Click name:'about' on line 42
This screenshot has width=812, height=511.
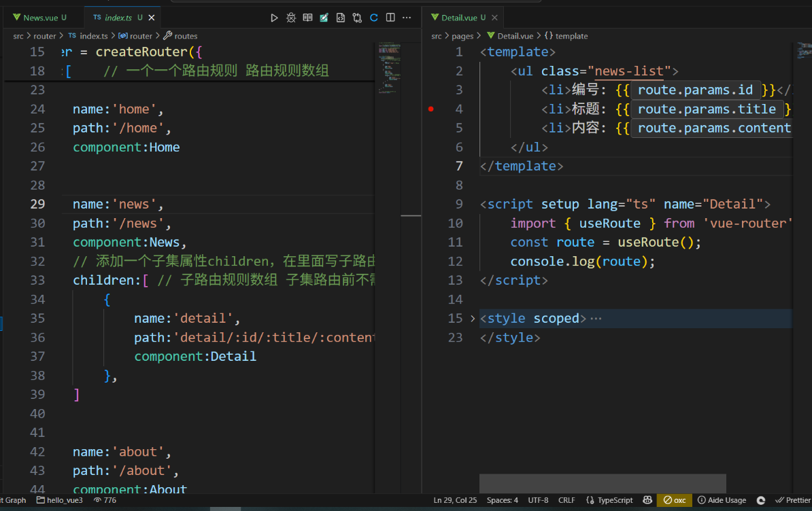(122, 451)
